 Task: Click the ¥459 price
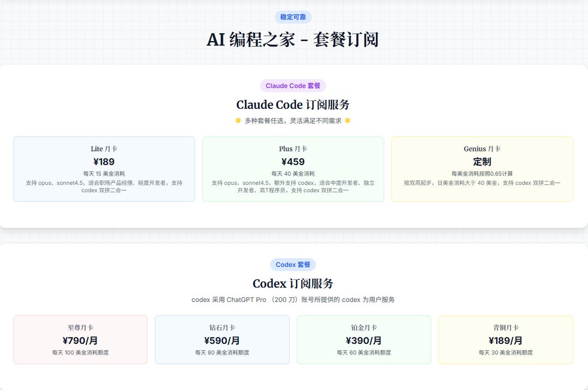293,162
